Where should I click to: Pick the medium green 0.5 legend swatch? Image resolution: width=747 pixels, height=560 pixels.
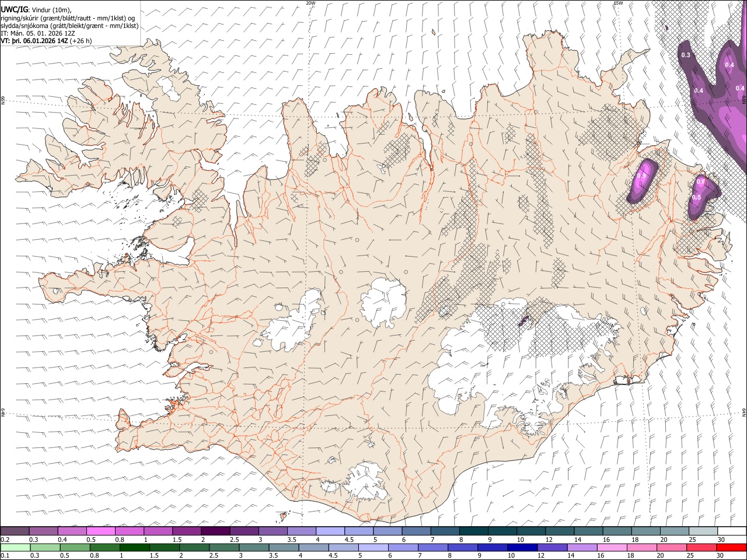[75, 547]
